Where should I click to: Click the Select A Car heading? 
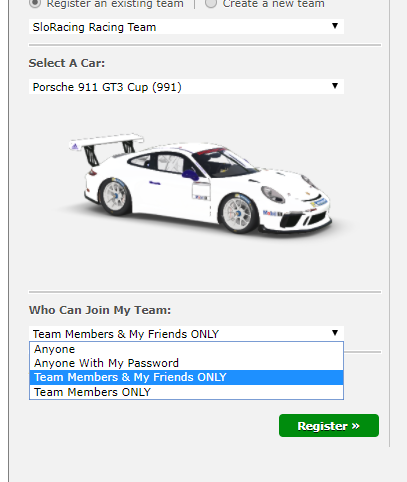click(67, 63)
